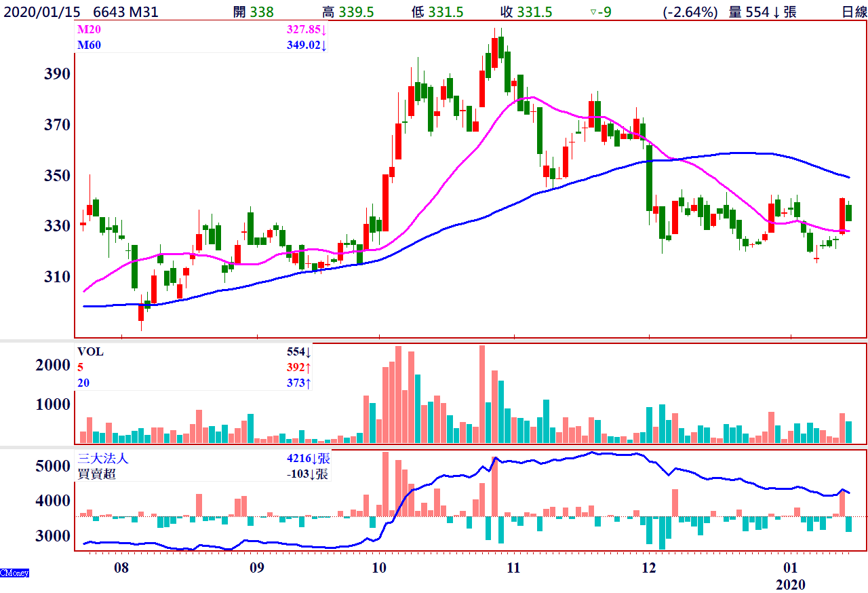Click the opening price 338
The width and height of the screenshot is (868, 593).
click(262, 12)
